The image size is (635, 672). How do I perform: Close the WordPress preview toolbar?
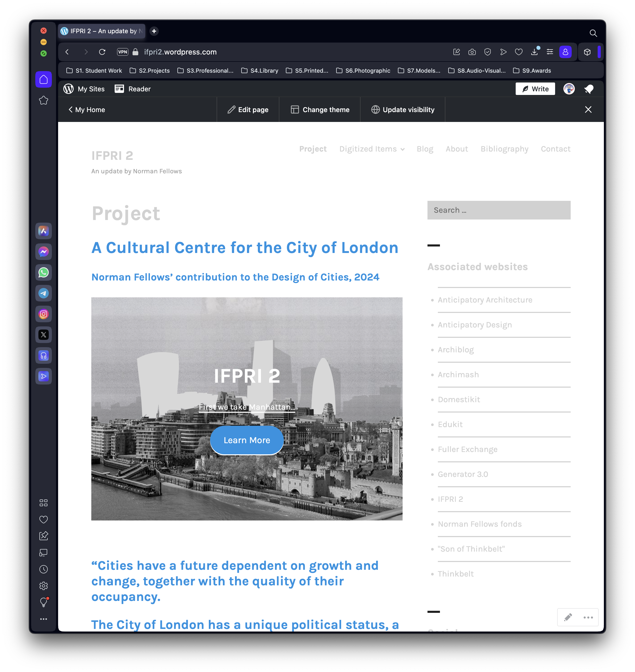588,110
